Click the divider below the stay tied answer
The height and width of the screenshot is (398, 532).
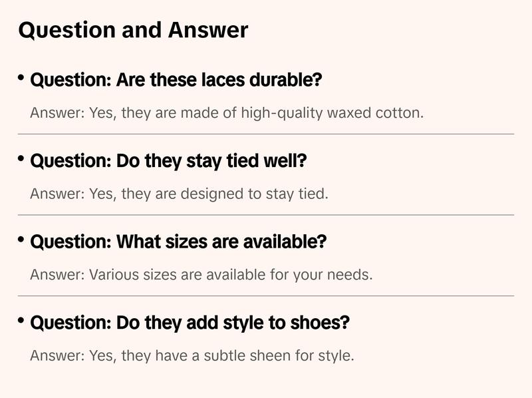pos(266,215)
